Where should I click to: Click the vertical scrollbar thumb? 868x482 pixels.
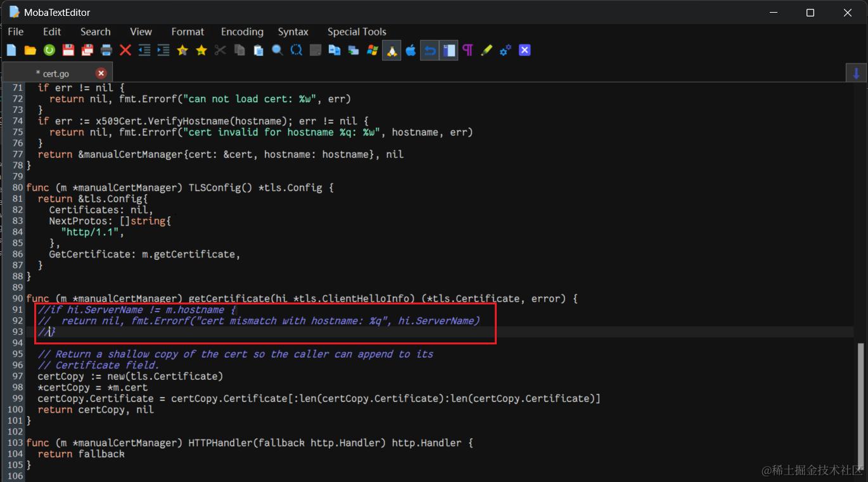pyautogui.click(x=860, y=407)
